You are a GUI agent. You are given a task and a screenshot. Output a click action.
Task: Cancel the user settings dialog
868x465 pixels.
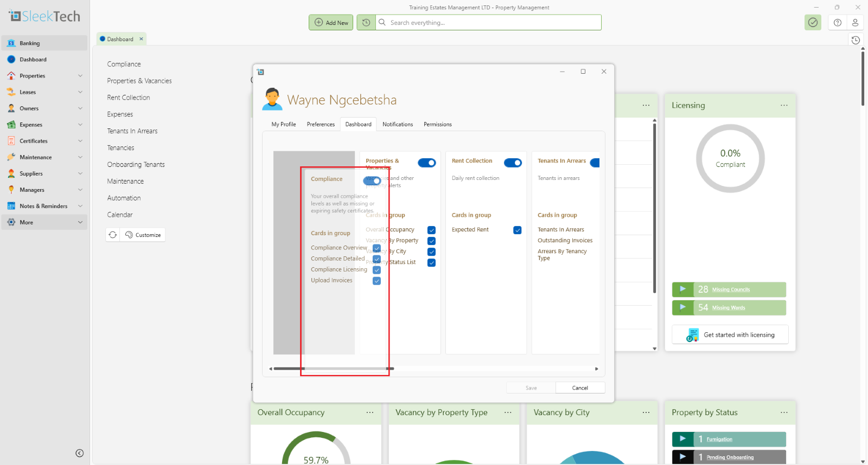(580, 387)
